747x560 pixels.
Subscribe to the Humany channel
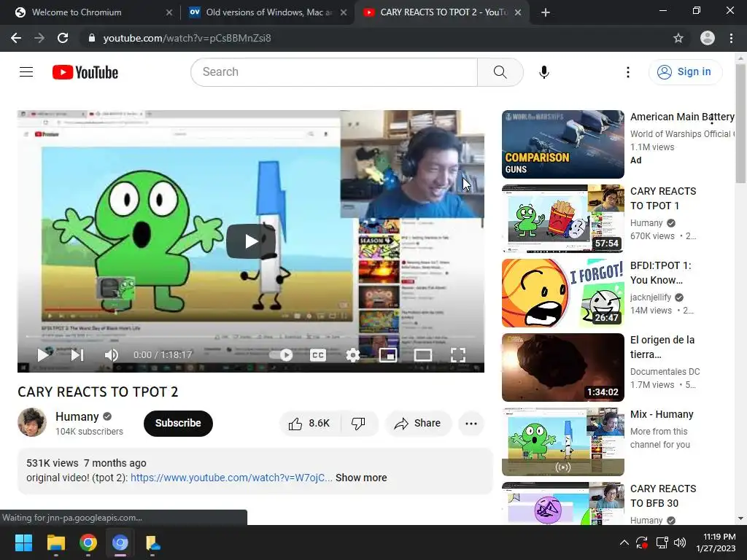[x=178, y=423]
